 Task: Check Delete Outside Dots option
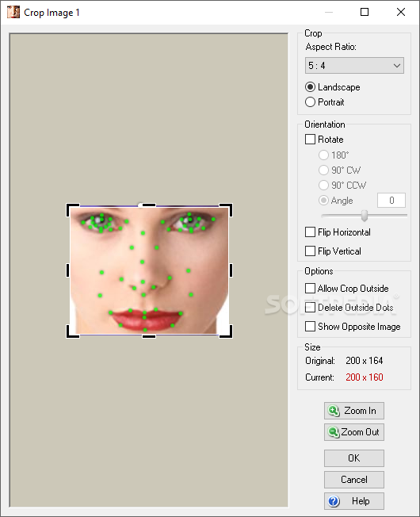(310, 308)
